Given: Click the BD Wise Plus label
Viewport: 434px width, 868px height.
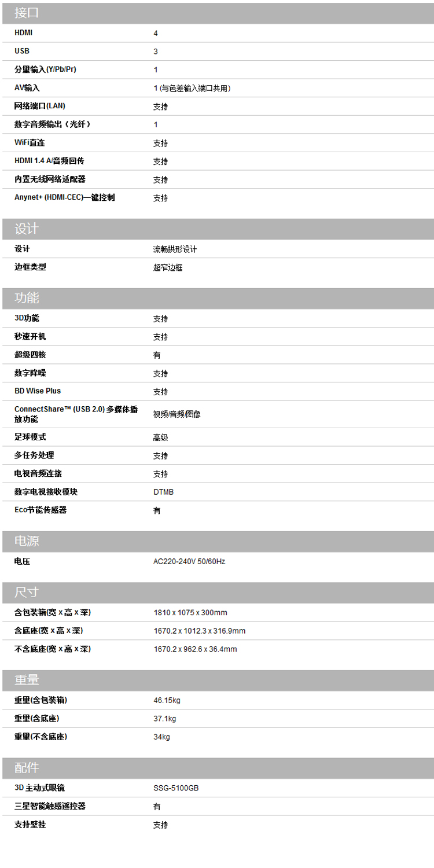Looking at the screenshot, I should click(38, 391).
